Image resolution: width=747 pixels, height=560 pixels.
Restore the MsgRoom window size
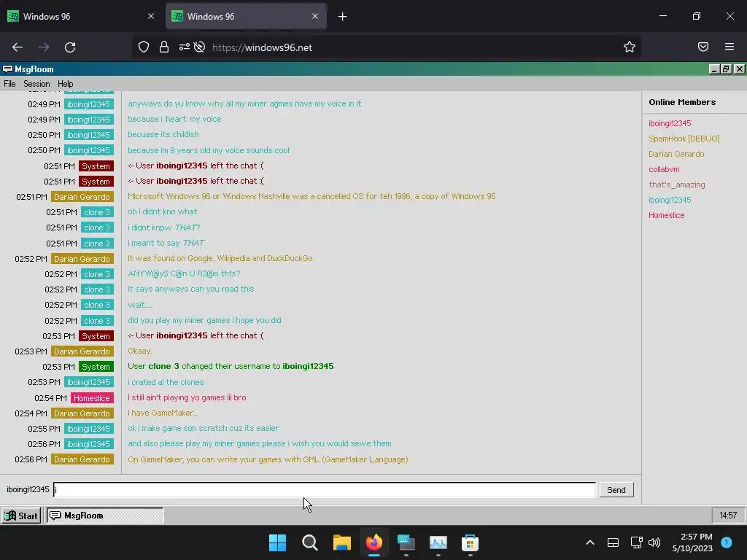point(726,69)
